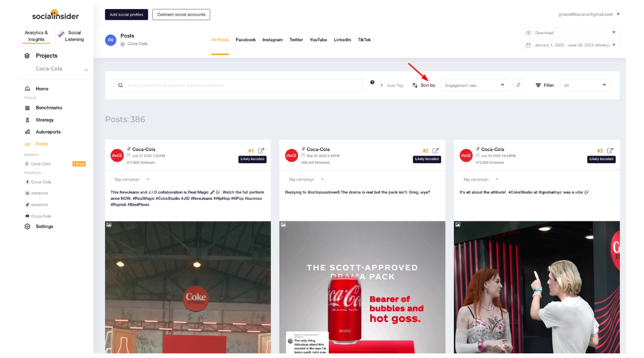Open the Instagram cocacola profile

click(37, 193)
